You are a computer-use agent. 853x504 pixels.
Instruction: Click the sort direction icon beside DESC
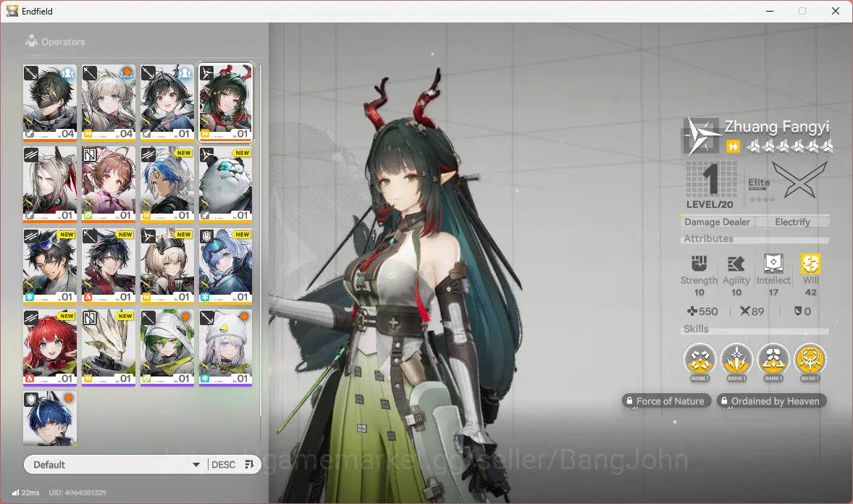pos(250,464)
